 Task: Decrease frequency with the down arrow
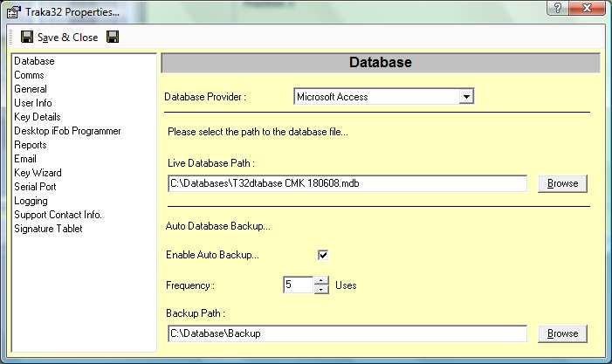[321, 290]
